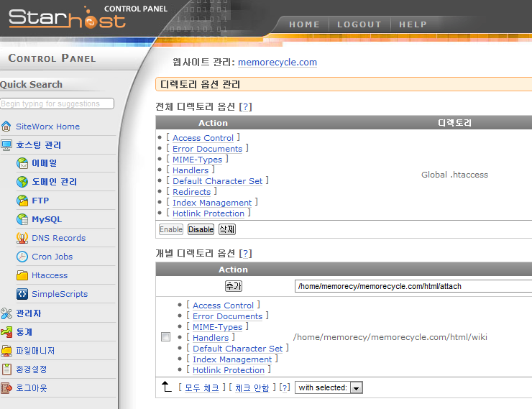Open global Hotlink Protection link
This screenshot has width=532, height=409.
click(208, 213)
